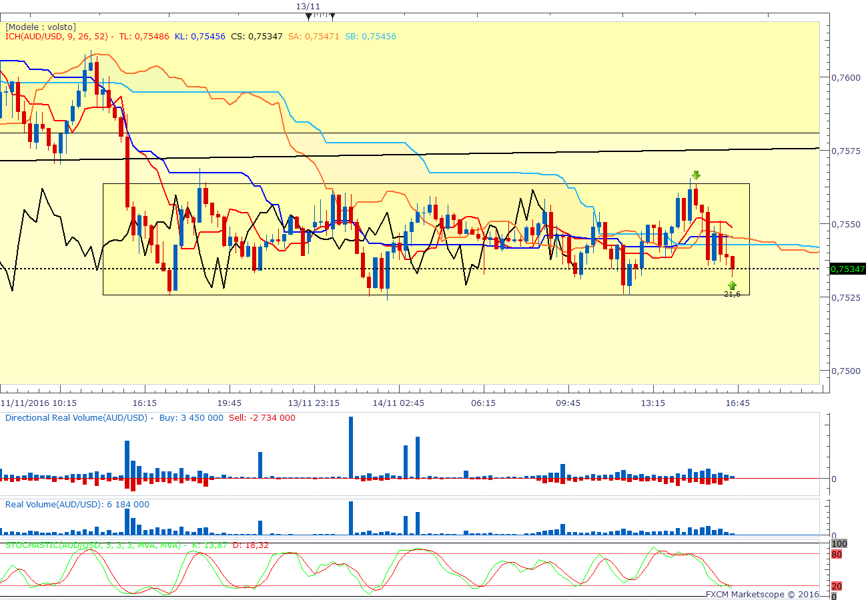
Task: Click the "[Modele : volsto]" label
Action: [41, 27]
